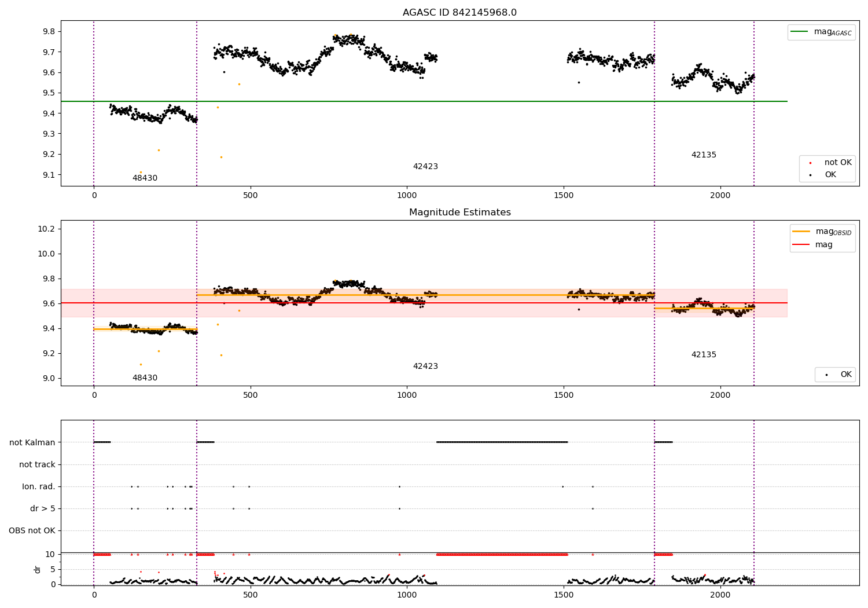
Task: Click the "not Kalman" row label
Action: point(32,442)
